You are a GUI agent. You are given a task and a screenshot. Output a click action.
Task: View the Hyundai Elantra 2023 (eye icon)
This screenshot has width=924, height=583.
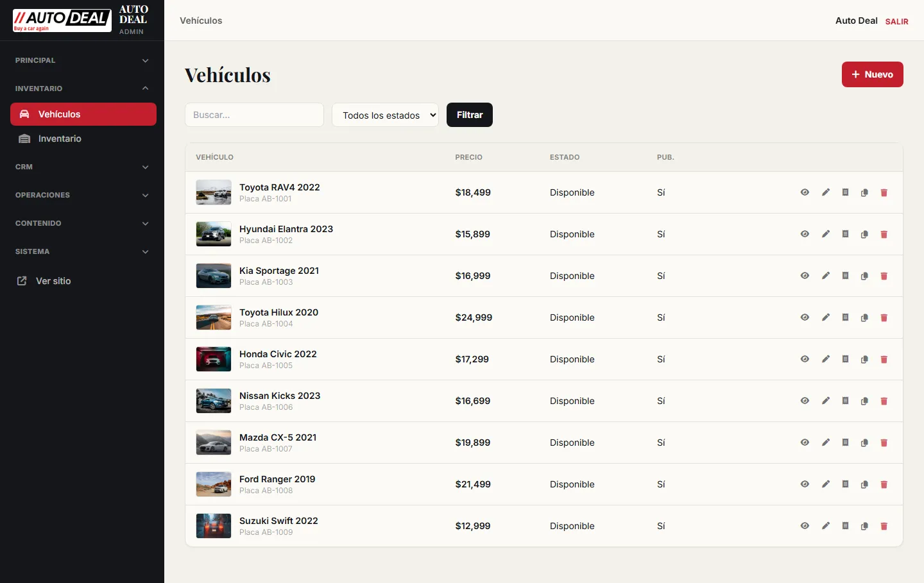[805, 234]
